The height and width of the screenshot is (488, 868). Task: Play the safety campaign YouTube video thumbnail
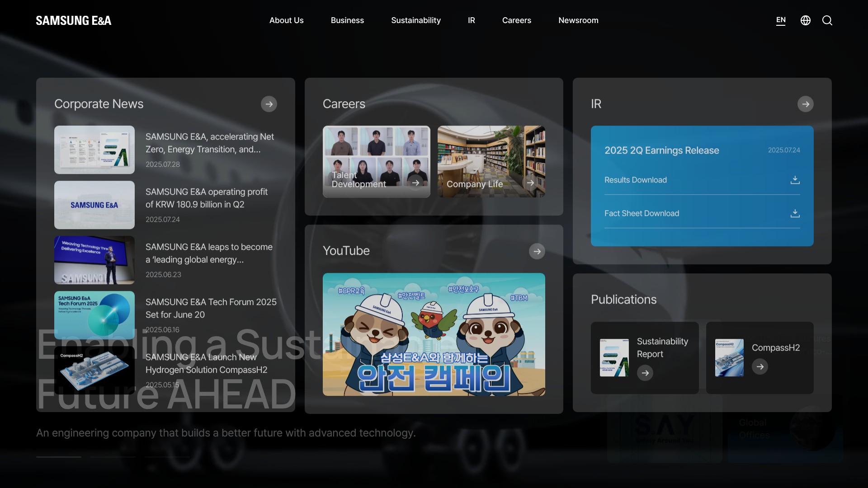click(434, 334)
